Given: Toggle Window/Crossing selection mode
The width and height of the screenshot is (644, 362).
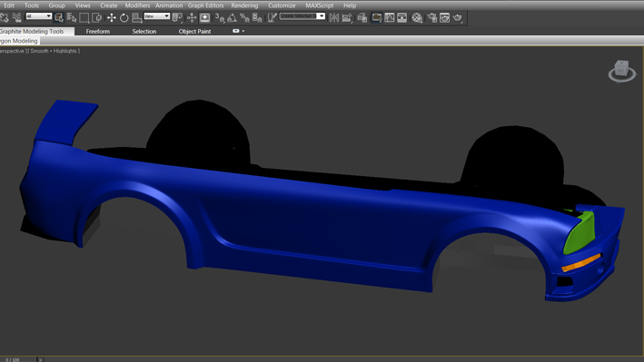Looking at the screenshot, I should (x=97, y=17).
